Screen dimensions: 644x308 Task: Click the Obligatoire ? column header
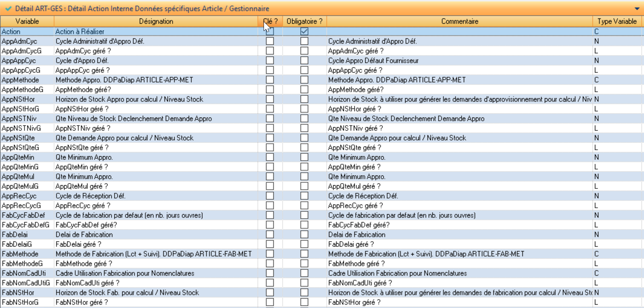[304, 21]
